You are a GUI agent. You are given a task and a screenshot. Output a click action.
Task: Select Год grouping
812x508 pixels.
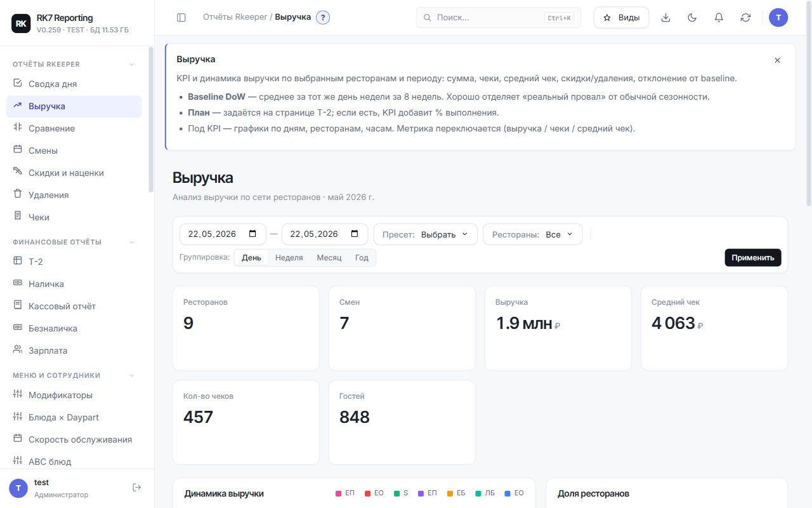click(x=362, y=258)
